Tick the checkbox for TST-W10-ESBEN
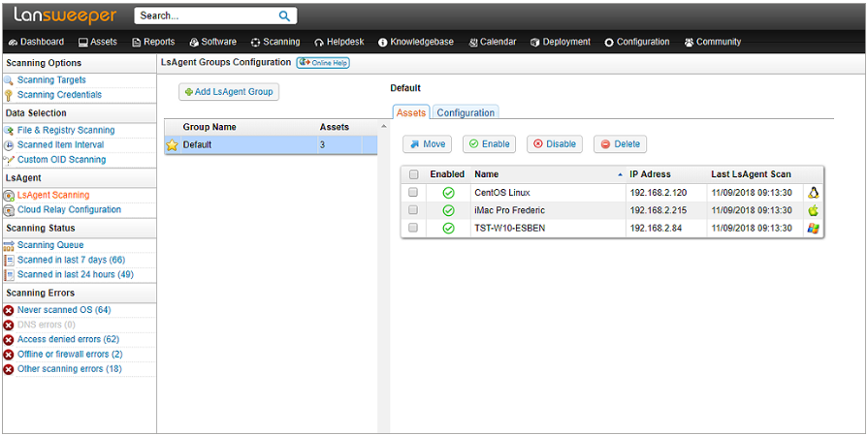This screenshot has width=868, height=436. (x=413, y=228)
